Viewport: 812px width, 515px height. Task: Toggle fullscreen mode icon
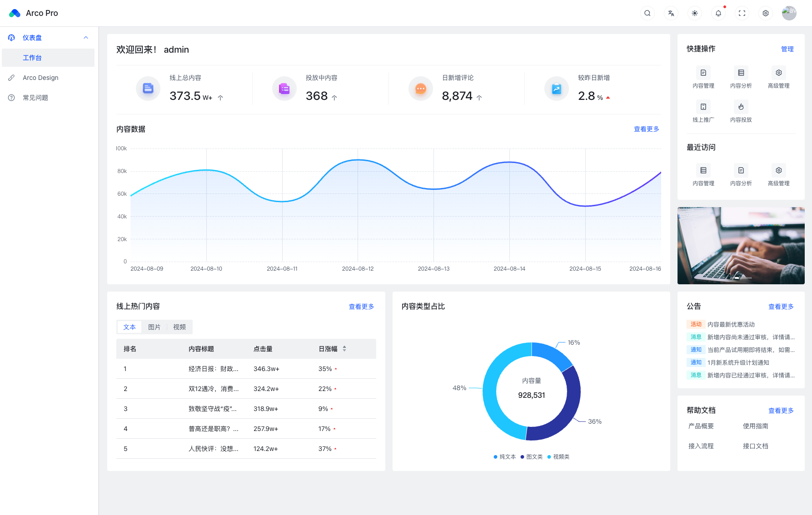pyautogui.click(x=742, y=13)
